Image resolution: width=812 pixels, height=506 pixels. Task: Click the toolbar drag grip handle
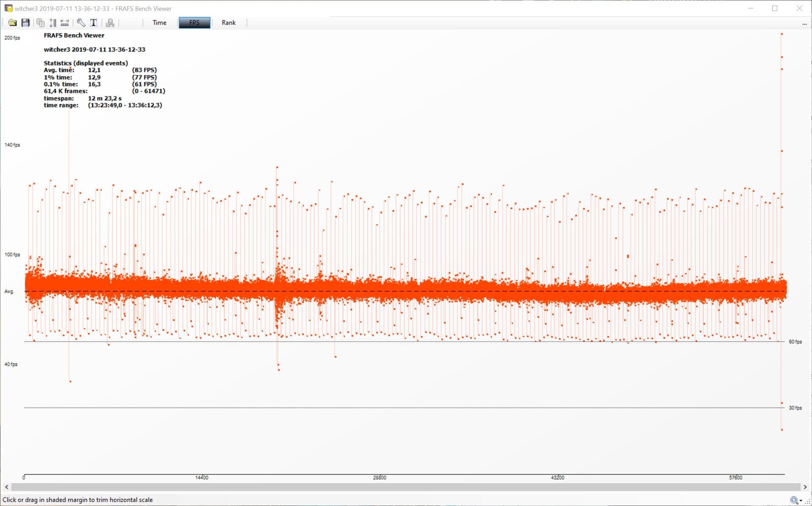3,23
